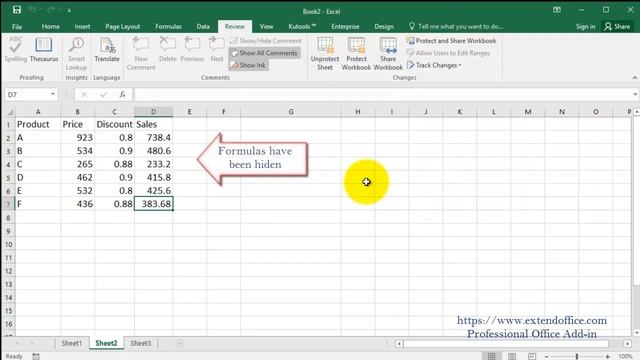Image resolution: width=640 pixels, height=360 pixels.
Task: Select the Discount header cell
Action: 114,124
